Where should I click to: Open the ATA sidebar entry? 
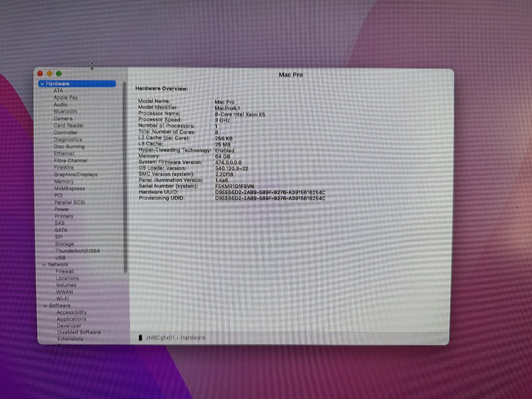click(58, 90)
